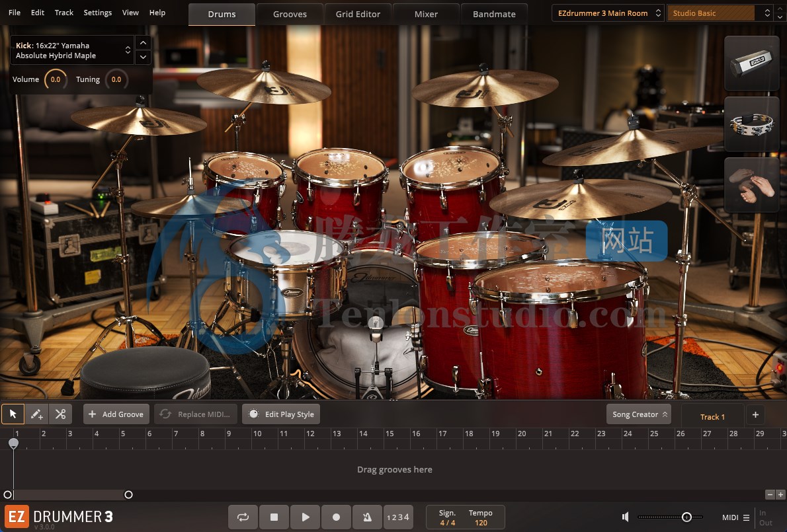Screen dimensions: 787x532
Task: Click the Volume knob
Action: point(56,79)
